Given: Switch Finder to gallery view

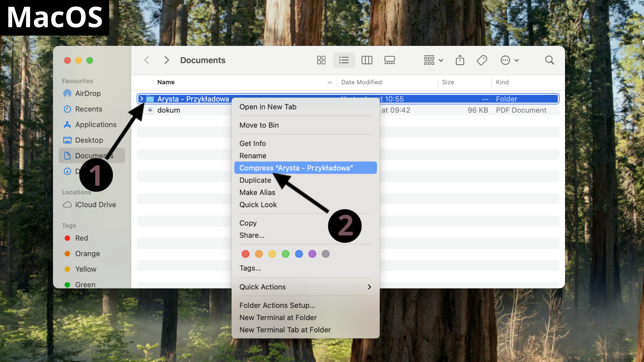Looking at the screenshot, I should click(x=390, y=60).
